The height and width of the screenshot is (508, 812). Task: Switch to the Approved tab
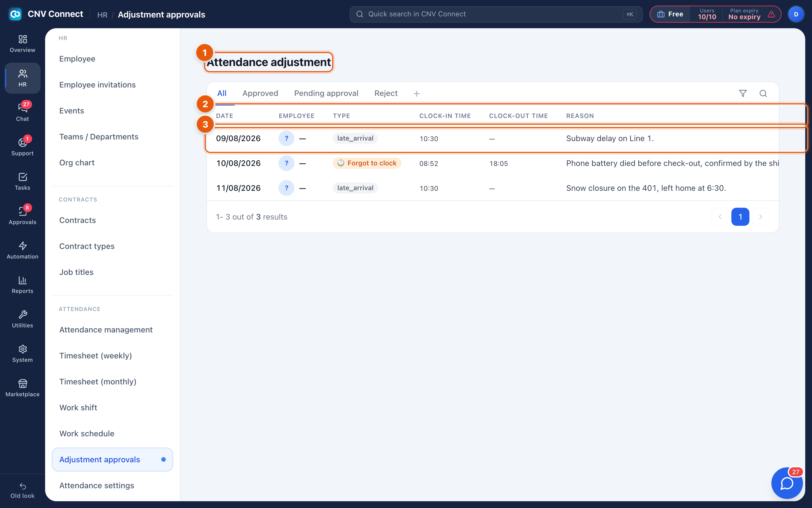pos(261,93)
